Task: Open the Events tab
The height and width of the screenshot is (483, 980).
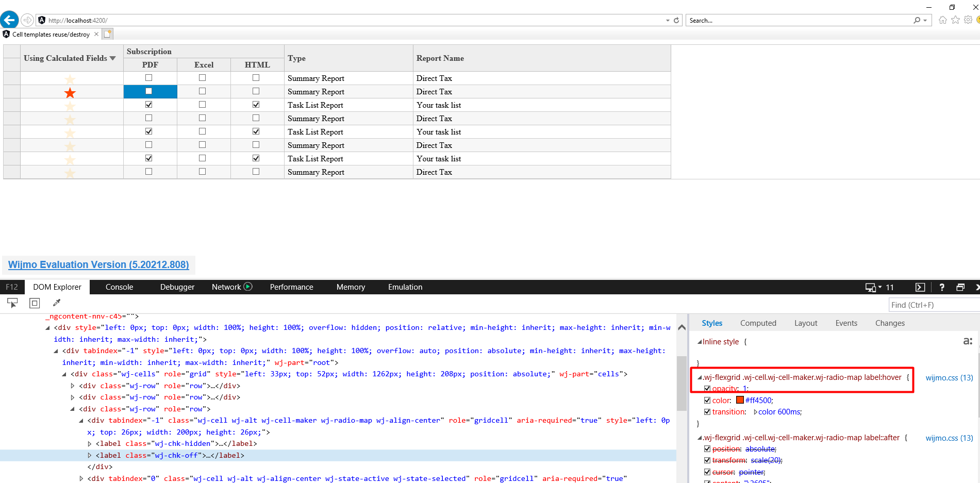Action: pyautogui.click(x=846, y=323)
